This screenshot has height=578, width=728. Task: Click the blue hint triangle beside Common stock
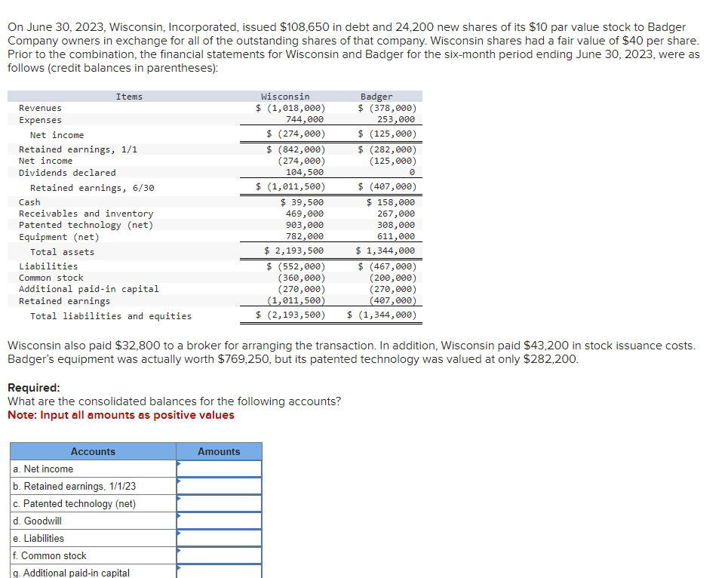pyautogui.click(x=180, y=552)
